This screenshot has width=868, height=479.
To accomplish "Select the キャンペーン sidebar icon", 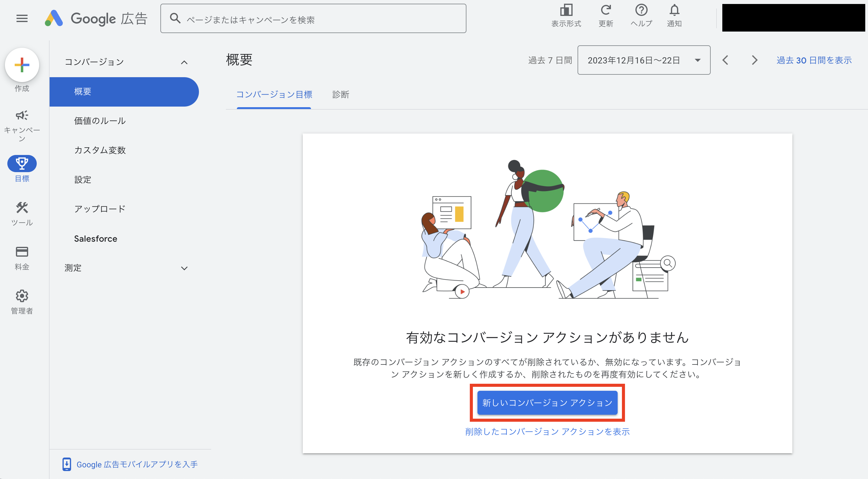I will (21, 115).
